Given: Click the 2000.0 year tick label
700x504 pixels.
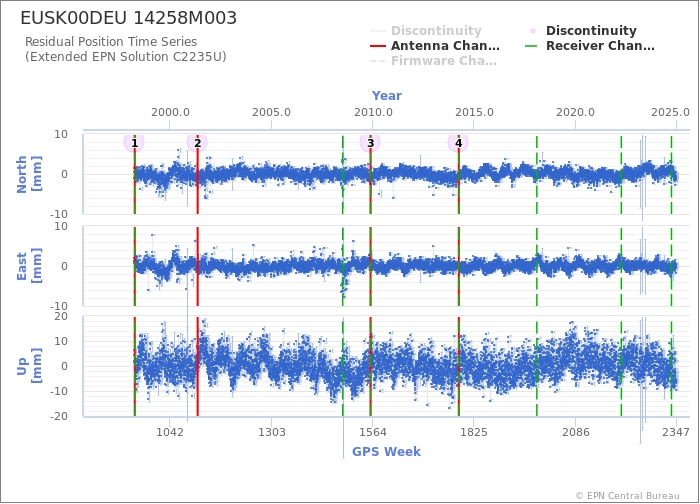Looking at the screenshot, I should tap(170, 112).
